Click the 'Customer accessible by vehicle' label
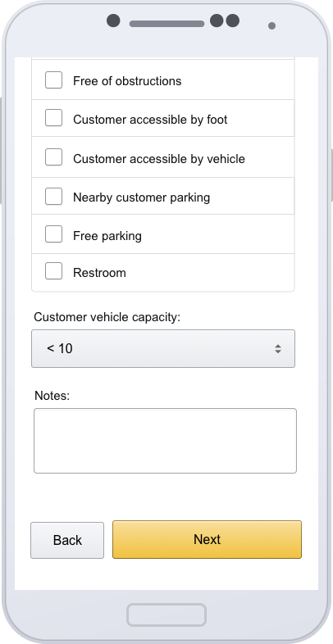The height and width of the screenshot is (644, 333). tap(158, 159)
